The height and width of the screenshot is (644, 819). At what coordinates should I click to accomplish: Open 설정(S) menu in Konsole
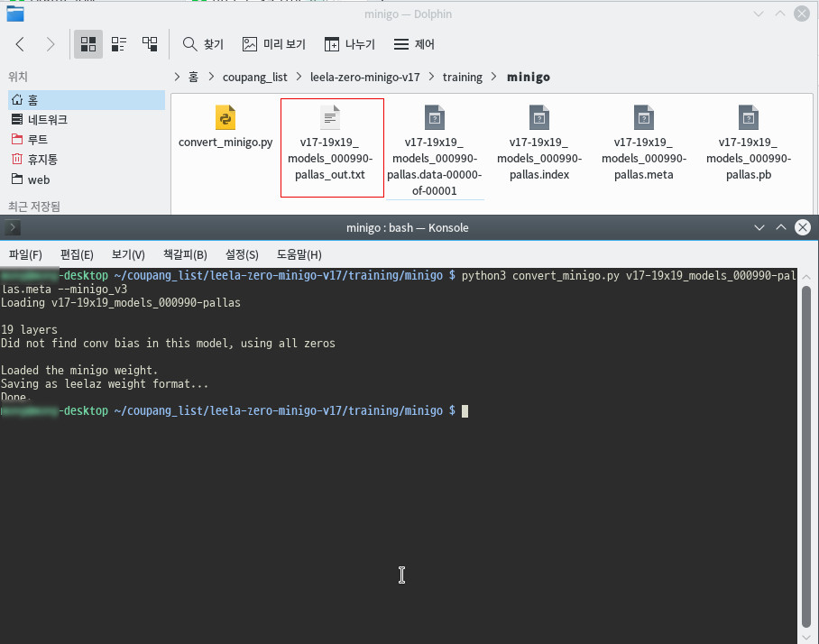(x=242, y=254)
